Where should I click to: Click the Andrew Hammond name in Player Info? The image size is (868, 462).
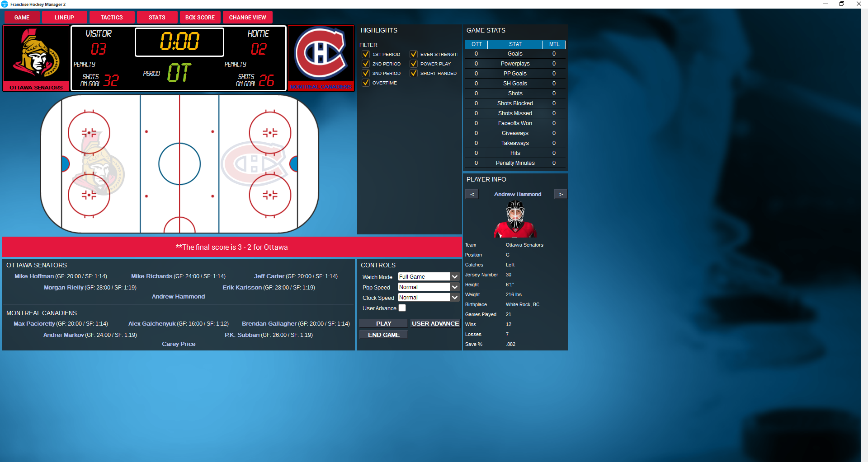click(x=518, y=194)
